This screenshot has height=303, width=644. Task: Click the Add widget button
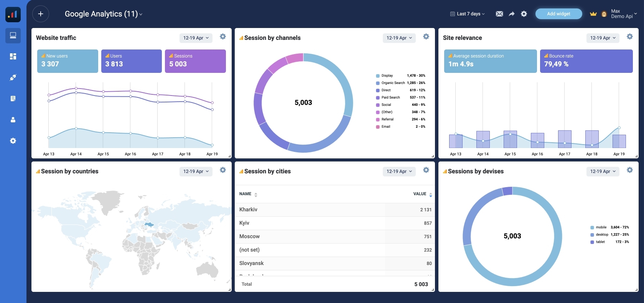558,14
